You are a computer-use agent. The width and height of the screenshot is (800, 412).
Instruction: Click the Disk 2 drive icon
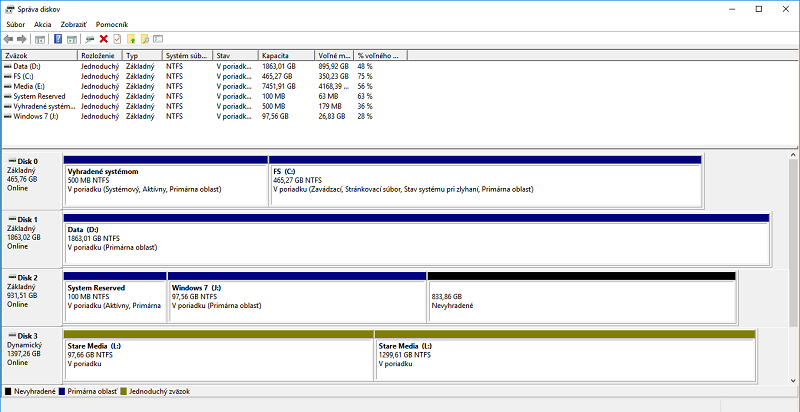tap(13, 278)
